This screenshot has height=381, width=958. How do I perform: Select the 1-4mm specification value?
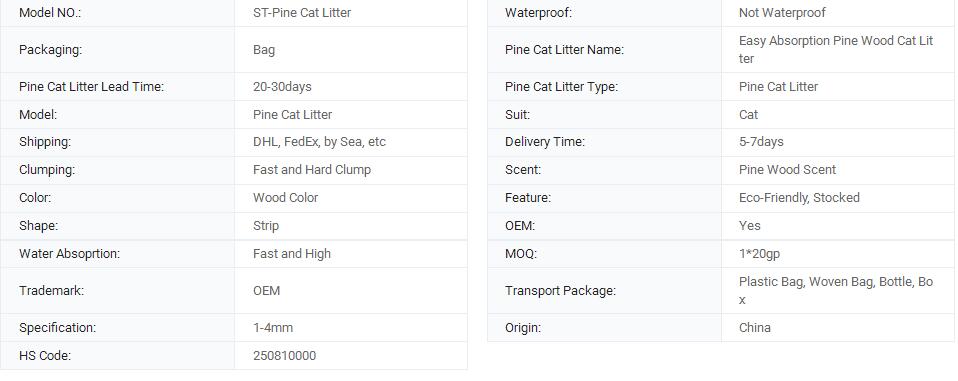(x=273, y=328)
